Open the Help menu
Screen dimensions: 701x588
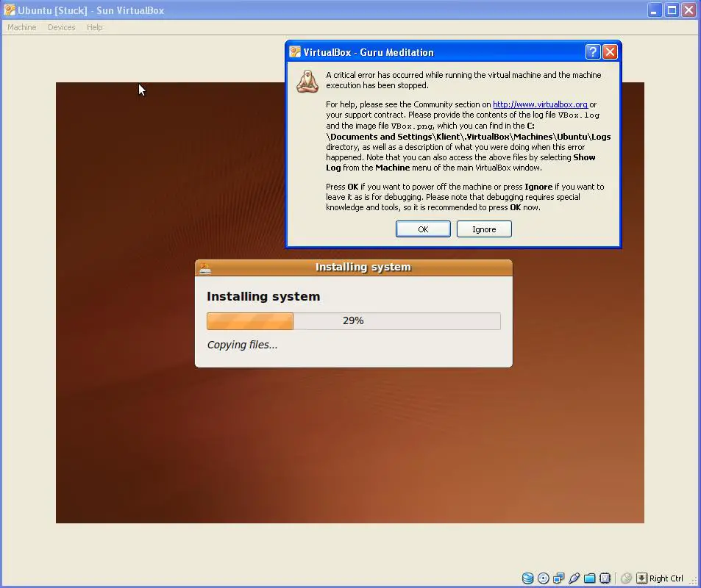point(94,27)
